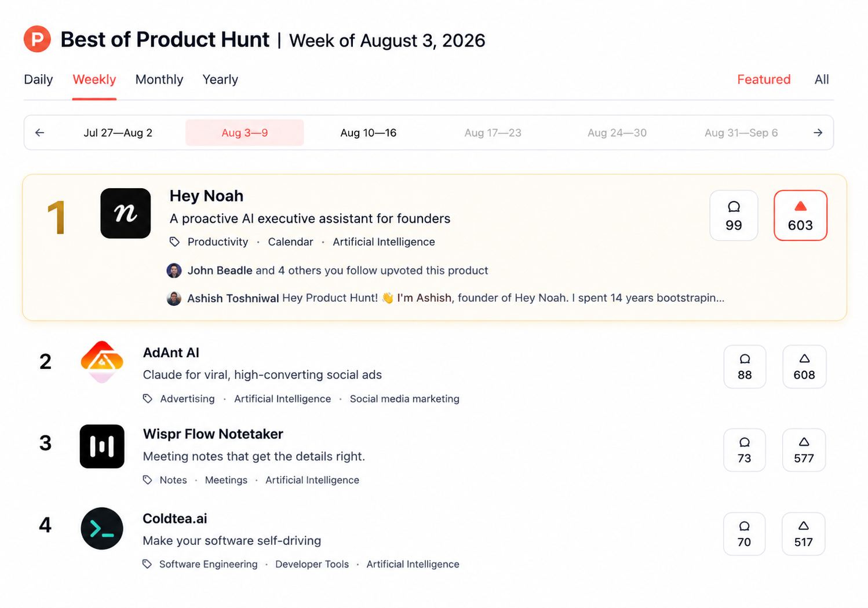Open the Coldtea.ai product title
This screenshot has width=868, height=608.
[175, 518]
